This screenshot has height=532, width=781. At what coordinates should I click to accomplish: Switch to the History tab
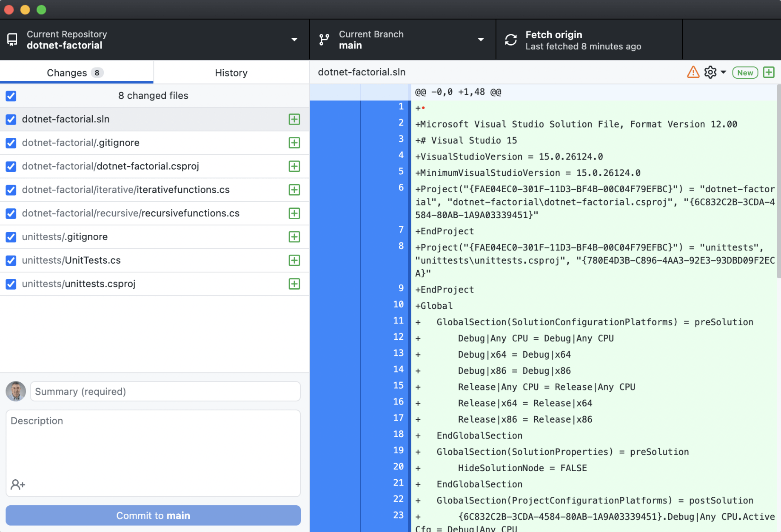coord(231,73)
